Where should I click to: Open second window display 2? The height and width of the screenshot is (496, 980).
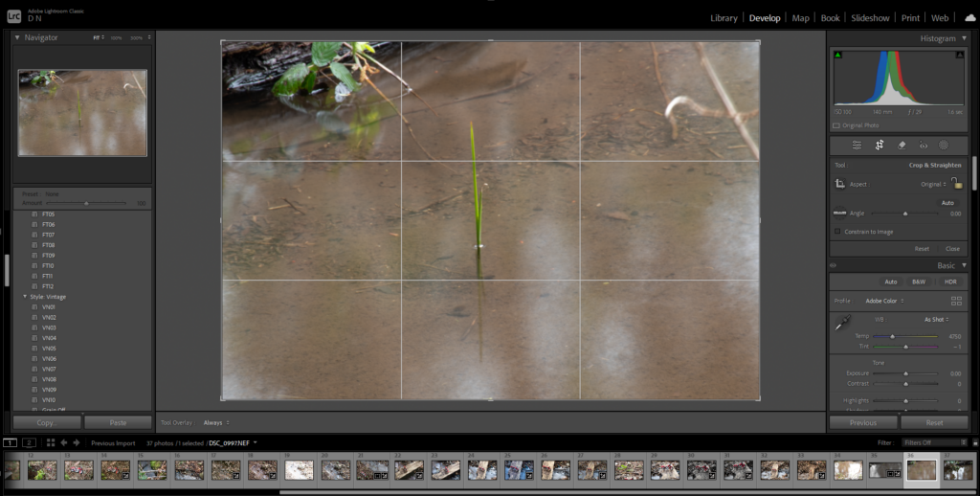click(x=30, y=442)
